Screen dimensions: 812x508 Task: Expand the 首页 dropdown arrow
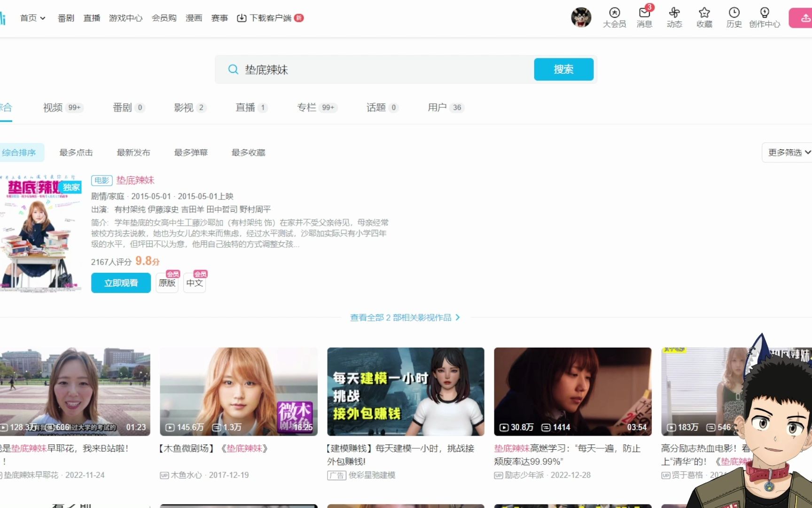point(43,18)
